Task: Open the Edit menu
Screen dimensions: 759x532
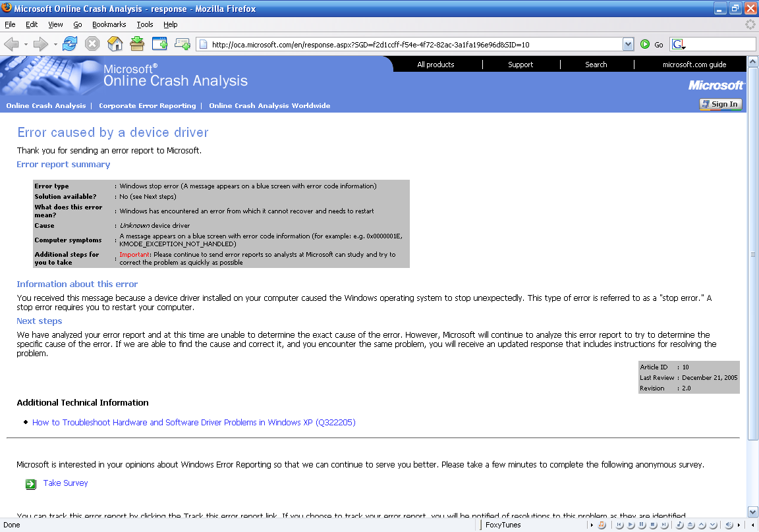Action: 32,24
